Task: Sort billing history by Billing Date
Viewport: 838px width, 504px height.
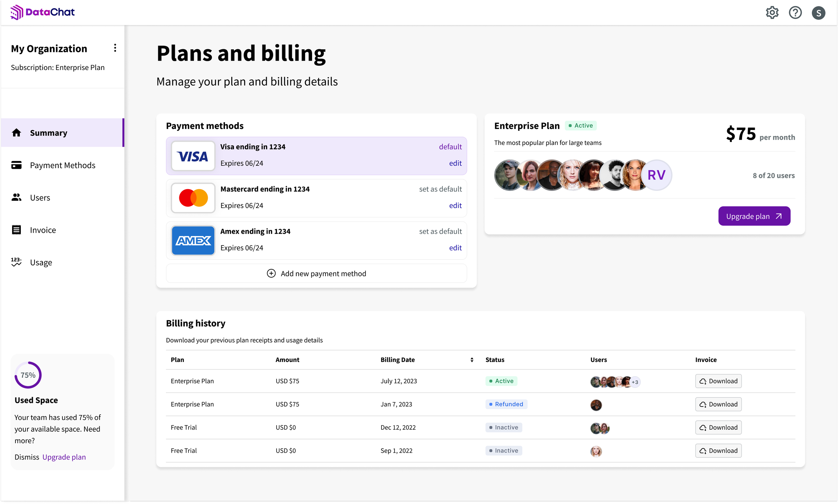Action: coord(472,360)
